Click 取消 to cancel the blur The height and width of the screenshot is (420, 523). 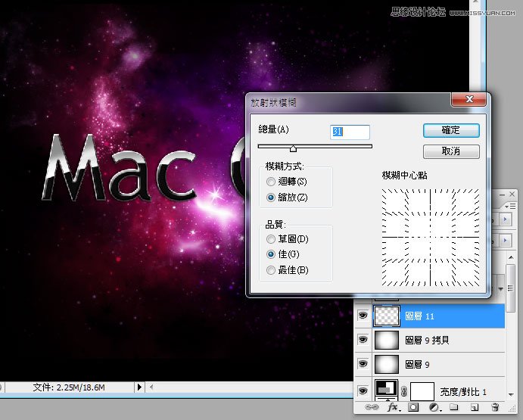click(451, 151)
